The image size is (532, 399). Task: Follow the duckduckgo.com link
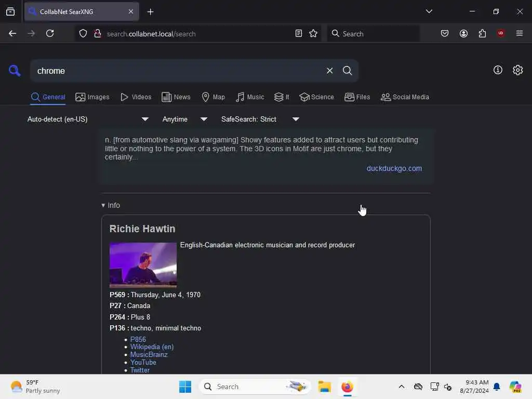[x=394, y=168]
